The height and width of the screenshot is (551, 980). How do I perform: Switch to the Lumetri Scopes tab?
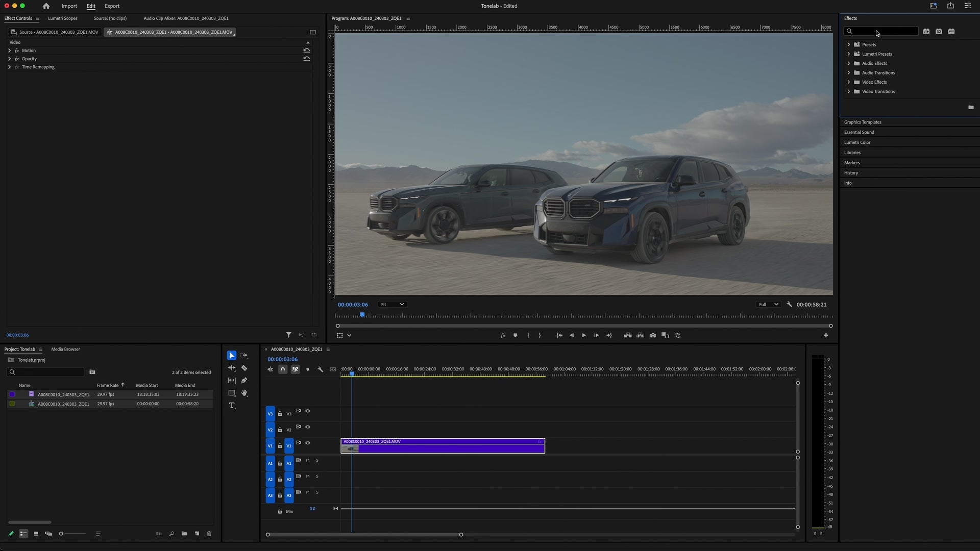point(63,18)
